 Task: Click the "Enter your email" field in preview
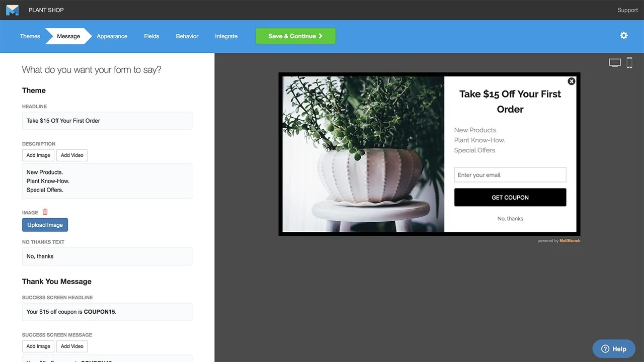[510, 174]
